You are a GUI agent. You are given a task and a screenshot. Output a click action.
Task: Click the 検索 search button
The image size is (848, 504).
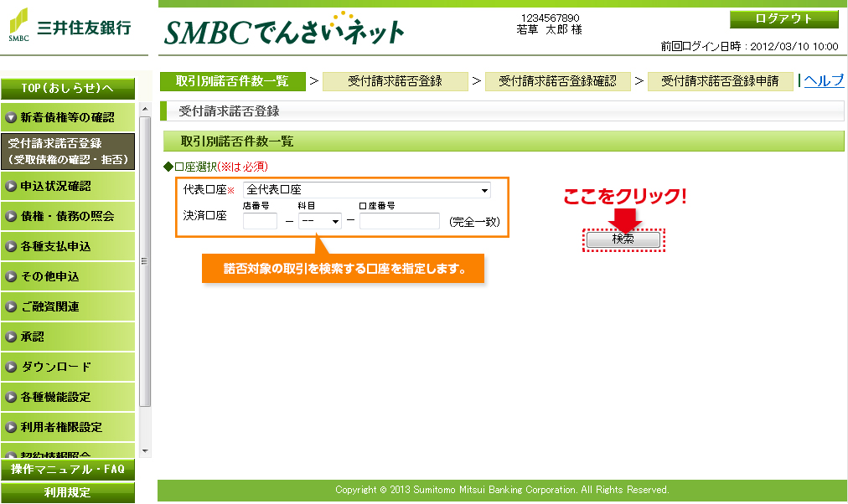click(x=623, y=239)
